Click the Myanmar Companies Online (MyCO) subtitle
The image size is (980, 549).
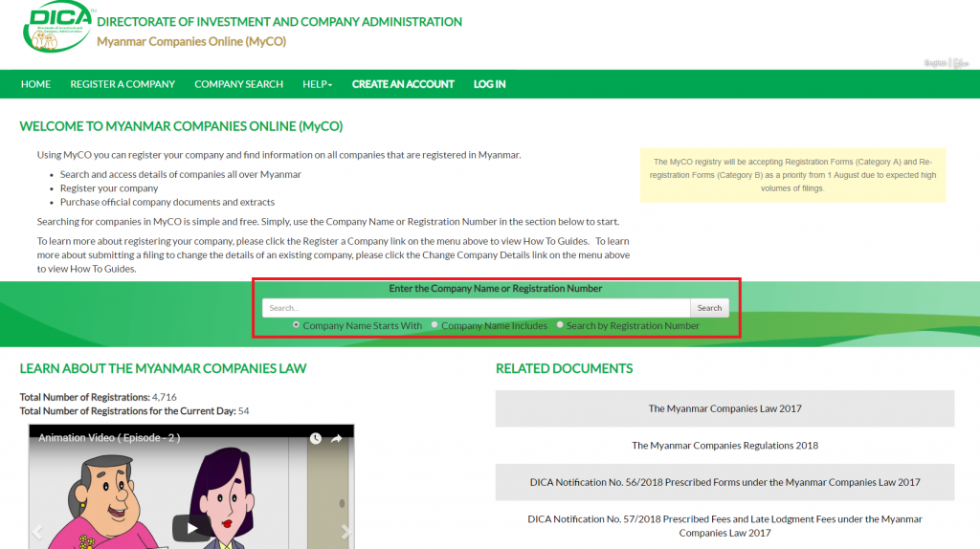(191, 41)
